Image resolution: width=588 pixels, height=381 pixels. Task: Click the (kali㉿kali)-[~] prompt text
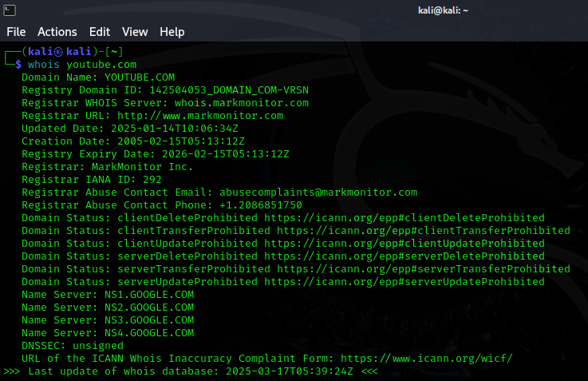73,51
